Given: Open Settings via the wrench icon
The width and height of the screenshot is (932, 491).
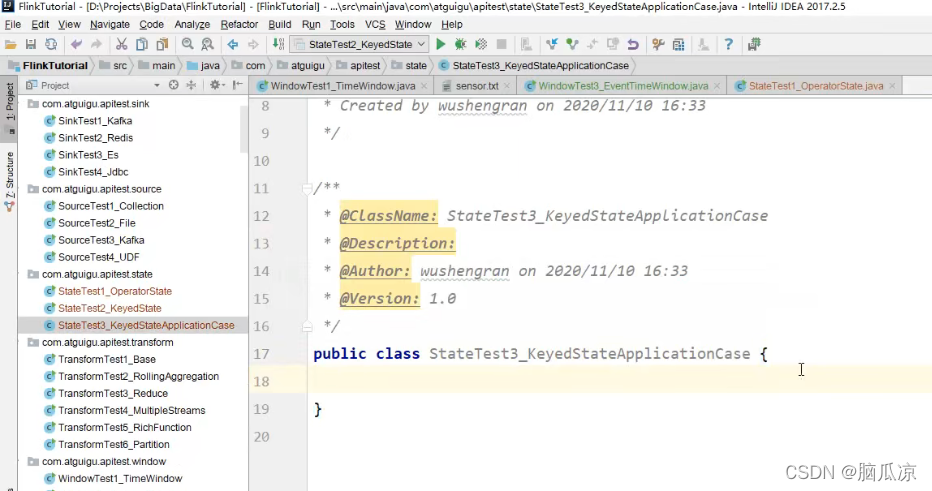Looking at the screenshot, I should click(x=658, y=45).
